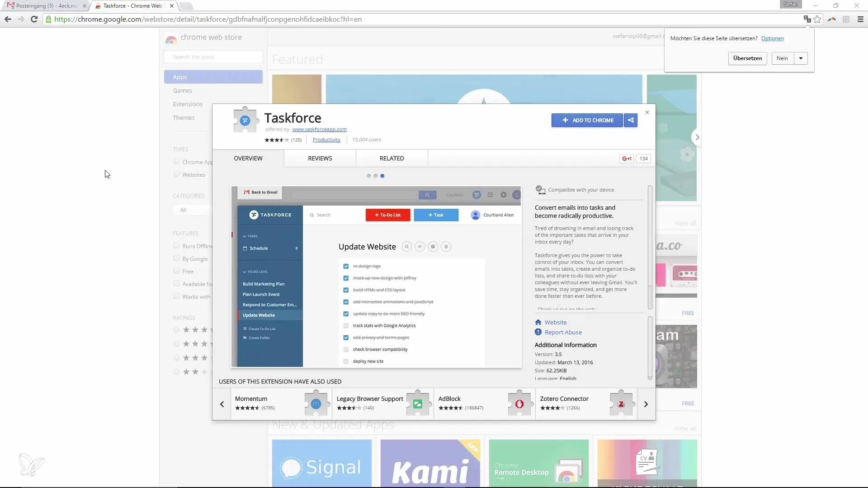Click the browser Forward arrow

pos(21,19)
